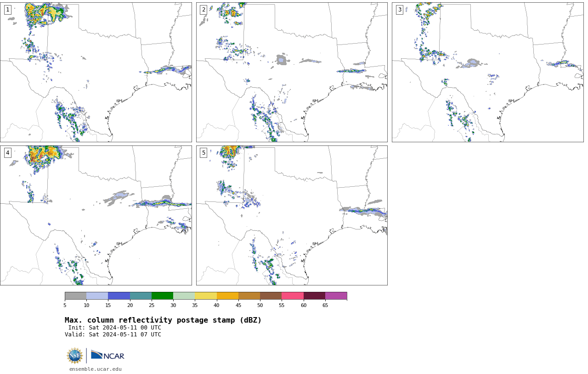Open ensemble member 3 reflectivity map
The height and width of the screenshot is (374, 588).
click(x=488, y=72)
